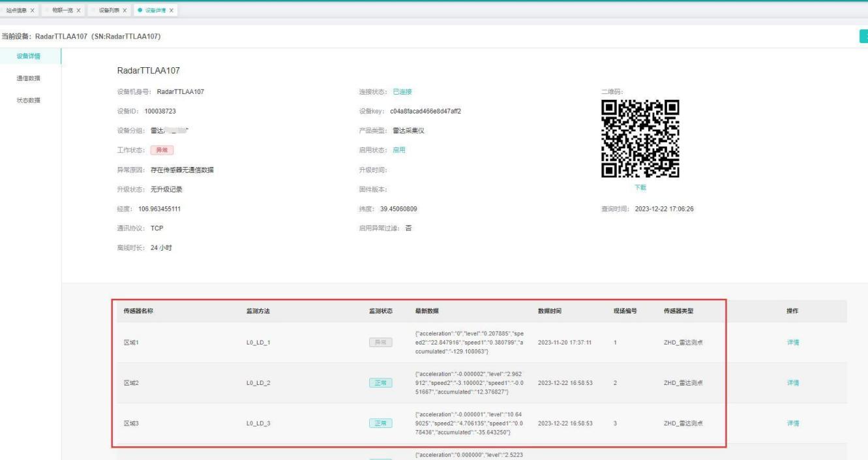Screen dimensions: 868x460
Task: Open 详情 for sensor 区域2
Action: tap(793, 383)
